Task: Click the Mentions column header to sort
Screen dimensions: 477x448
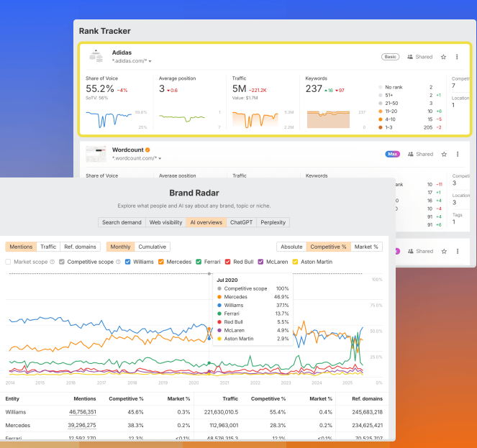Action: pos(85,398)
